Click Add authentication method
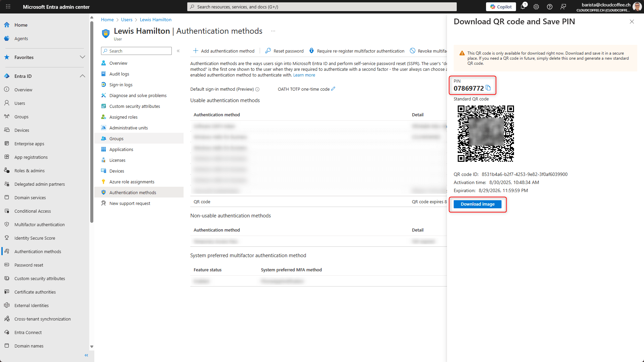Screen dimensions: 644x362 [x=224, y=51]
